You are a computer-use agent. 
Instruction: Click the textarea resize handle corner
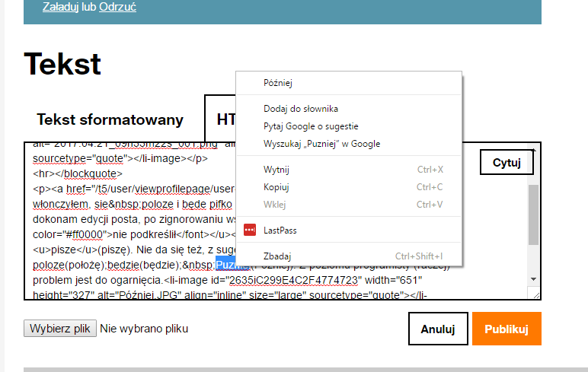click(x=535, y=294)
